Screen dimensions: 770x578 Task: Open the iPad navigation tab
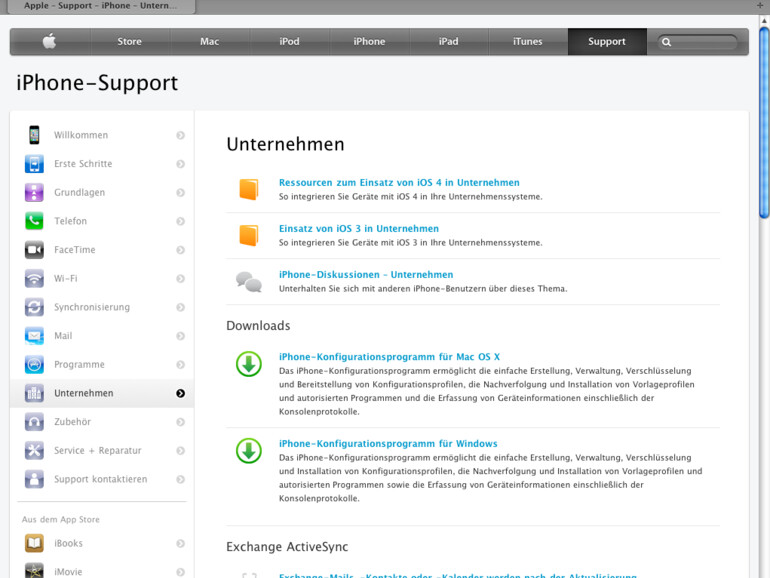449,41
